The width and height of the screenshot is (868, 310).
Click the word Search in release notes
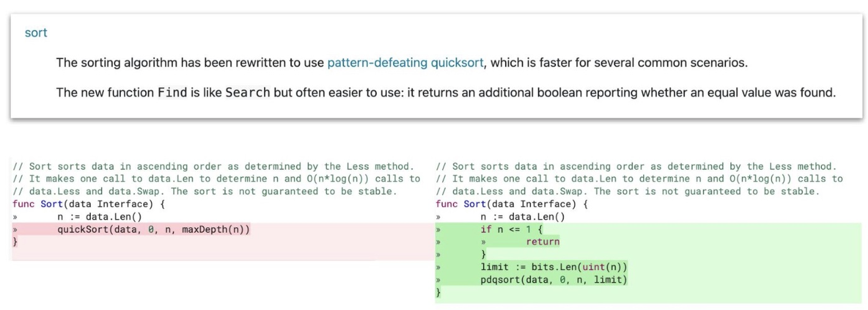point(248,93)
